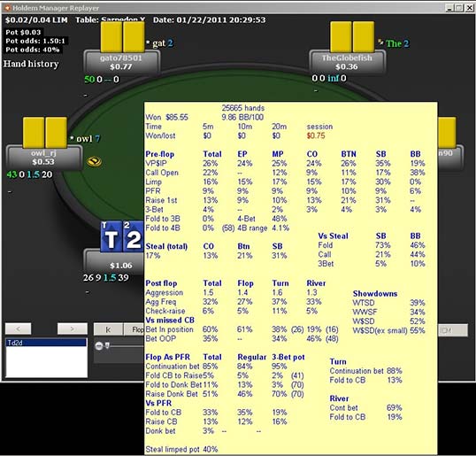476x456 pixels.
Task: Click the 'Check-raise' stat label
Action: (165, 311)
